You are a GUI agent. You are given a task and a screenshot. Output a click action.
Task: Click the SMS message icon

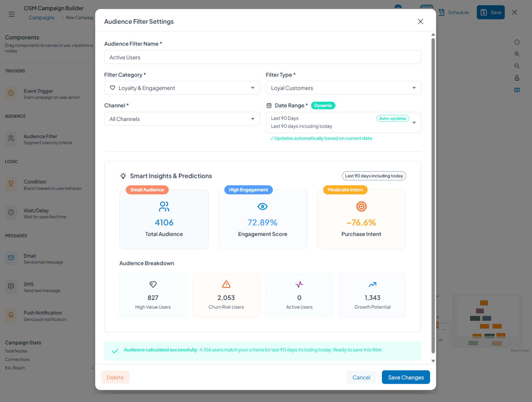pos(11,286)
